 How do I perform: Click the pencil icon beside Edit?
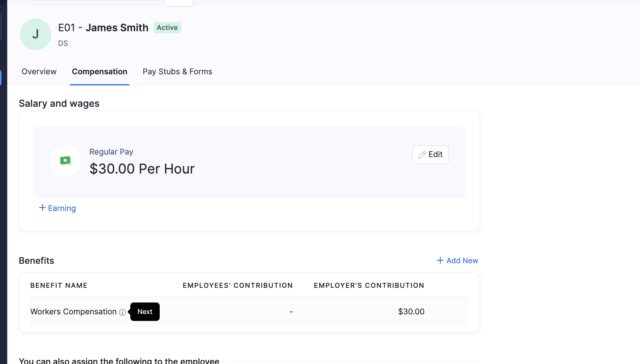(x=422, y=155)
